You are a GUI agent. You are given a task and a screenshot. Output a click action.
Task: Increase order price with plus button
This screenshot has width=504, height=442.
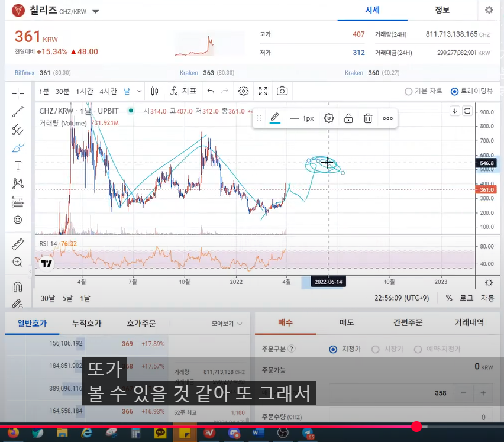click(483, 393)
